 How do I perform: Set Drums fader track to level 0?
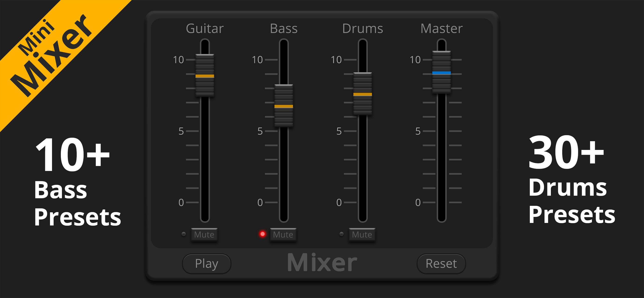(x=363, y=202)
